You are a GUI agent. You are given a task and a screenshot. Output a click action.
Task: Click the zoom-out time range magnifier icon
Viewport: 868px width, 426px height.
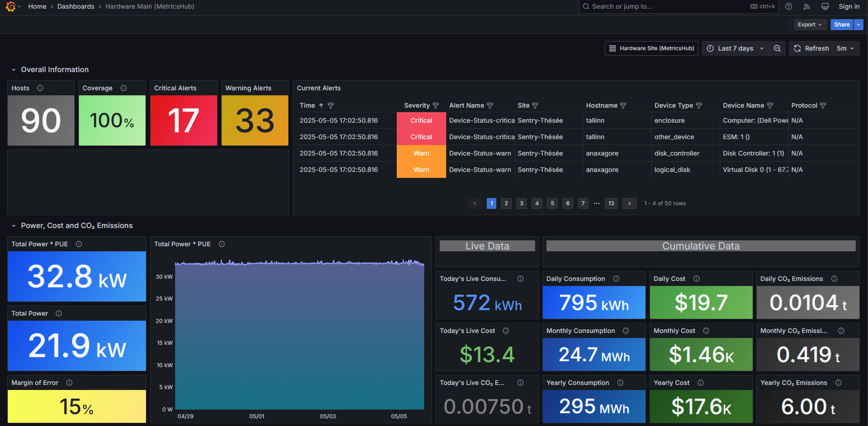(x=777, y=48)
